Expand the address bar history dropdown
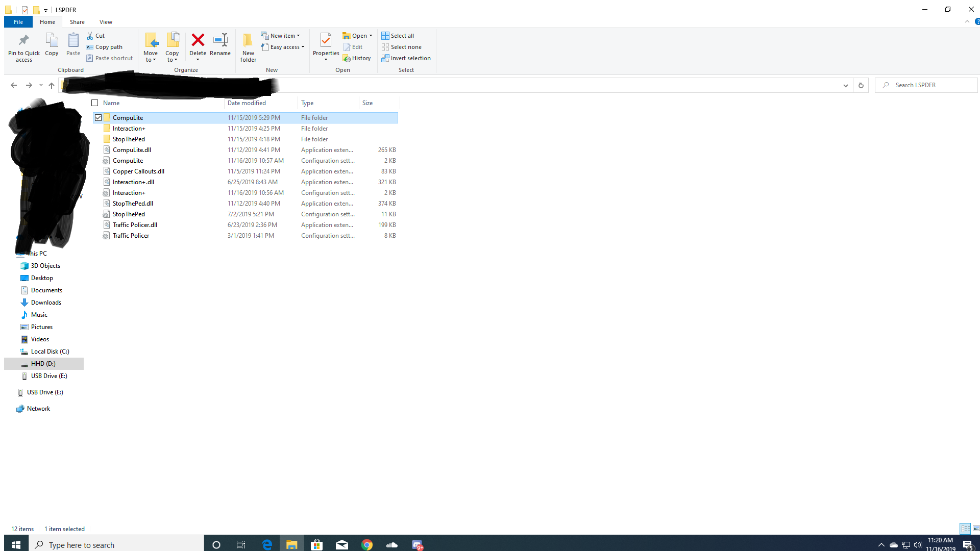The width and height of the screenshot is (980, 551). coord(845,85)
